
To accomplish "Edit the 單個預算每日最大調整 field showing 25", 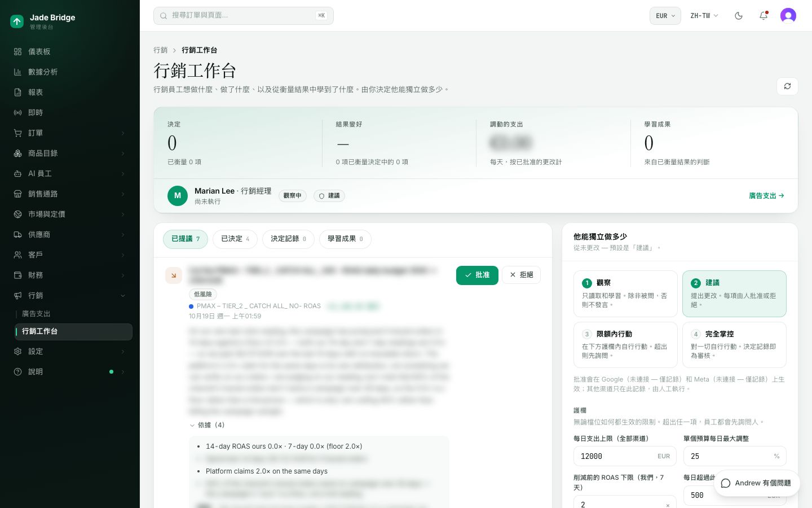I will click(735, 456).
